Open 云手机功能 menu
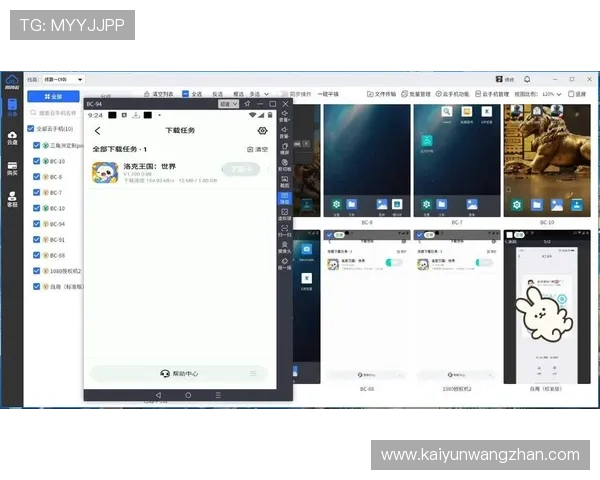This screenshot has height=480, width=600. [452, 94]
